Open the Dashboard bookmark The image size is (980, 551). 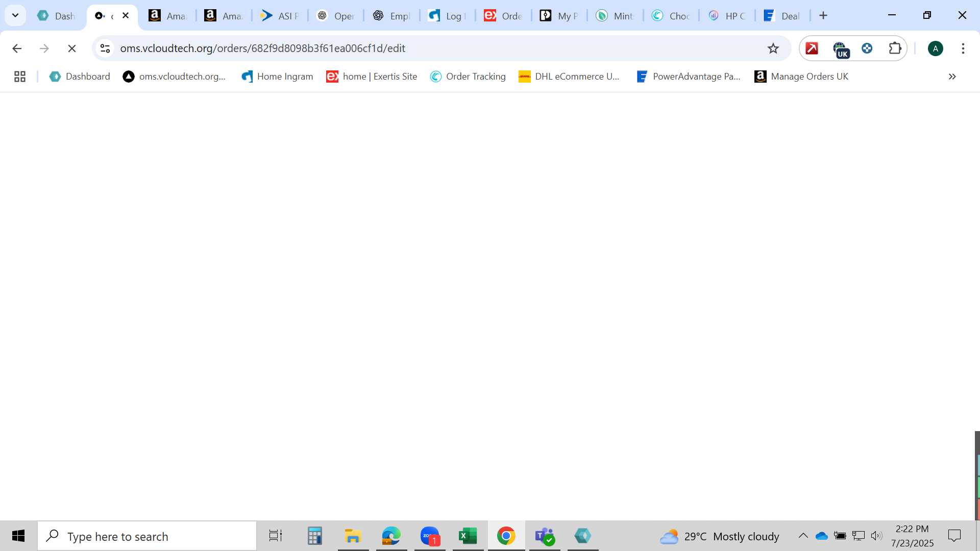[x=80, y=77]
